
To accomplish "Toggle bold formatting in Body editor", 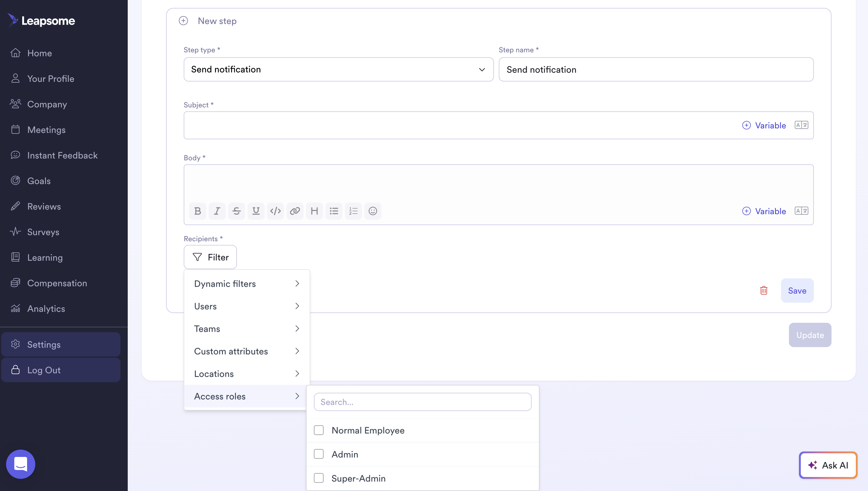I will [197, 211].
